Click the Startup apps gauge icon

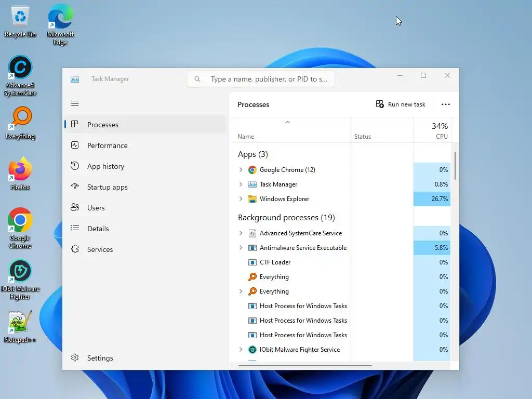pos(75,187)
